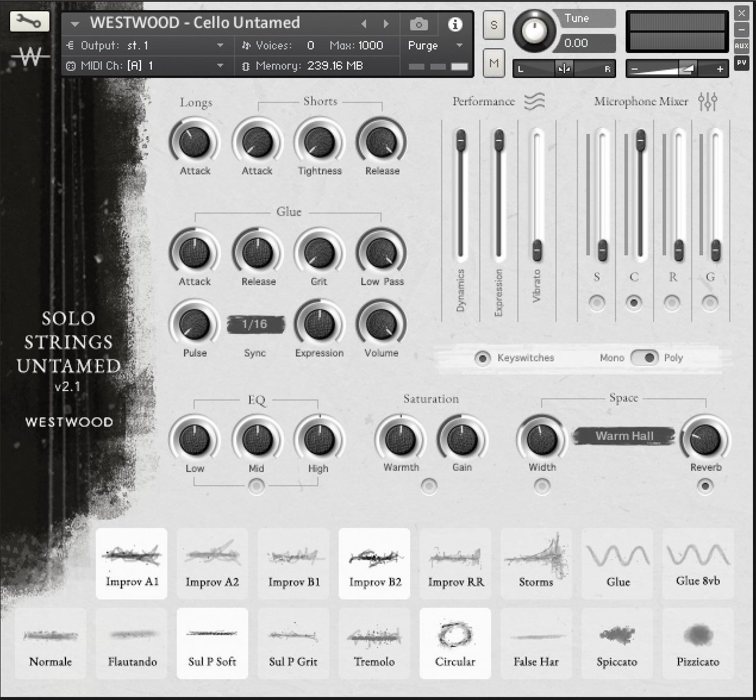Image resolution: width=756 pixels, height=700 pixels.
Task: Open the instrument name dropdown arrow
Action: 75,25
